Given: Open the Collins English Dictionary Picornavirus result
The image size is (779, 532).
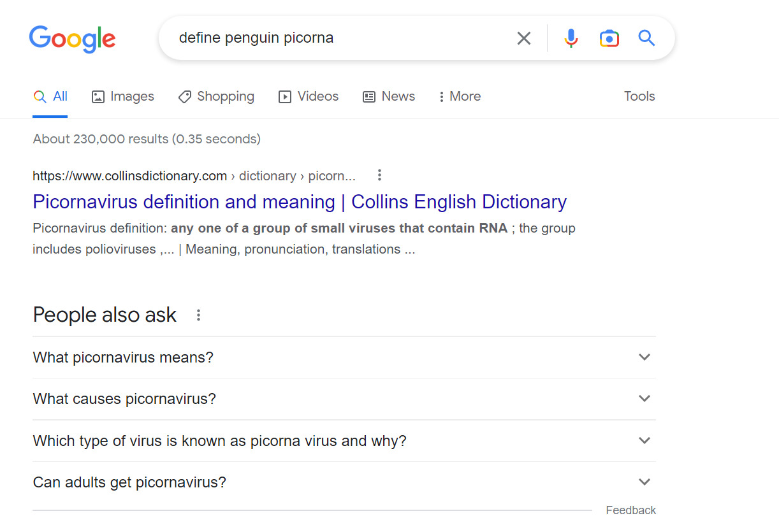Looking at the screenshot, I should 300,202.
